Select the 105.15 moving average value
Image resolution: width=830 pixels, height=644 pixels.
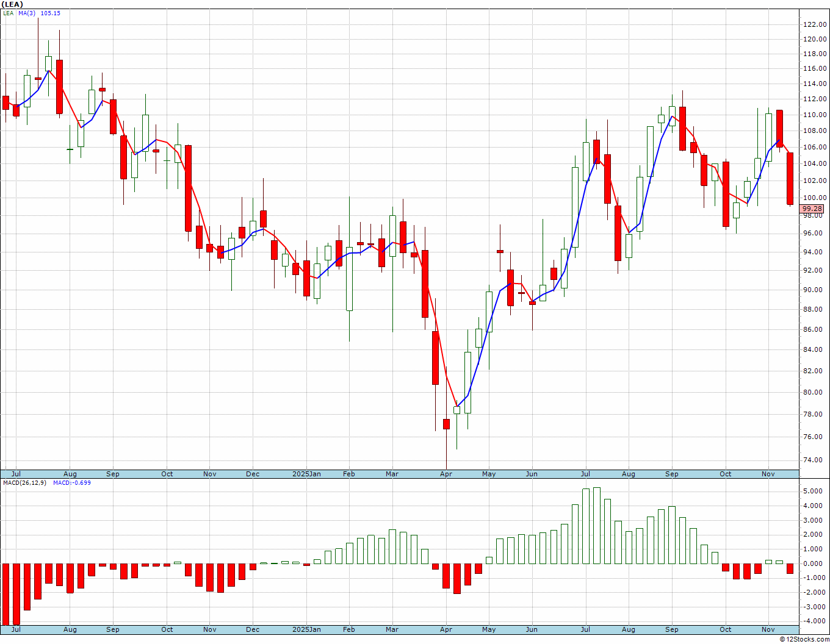(49, 13)
